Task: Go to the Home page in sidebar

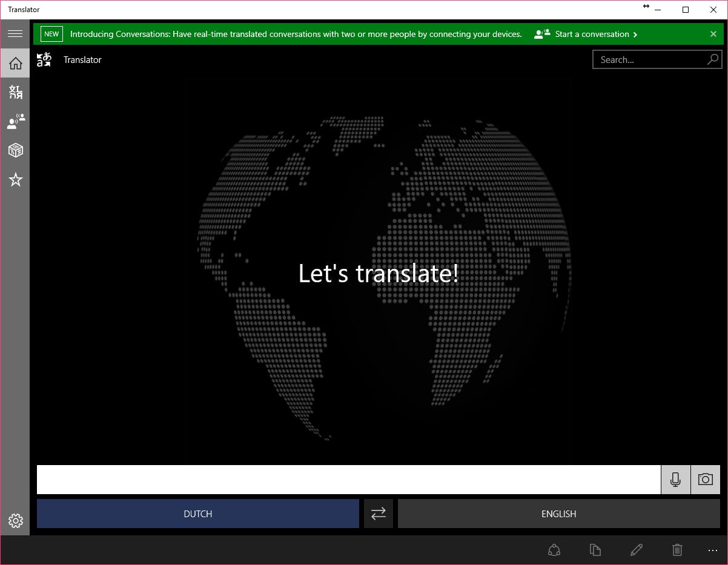Action: coord(15,63)
